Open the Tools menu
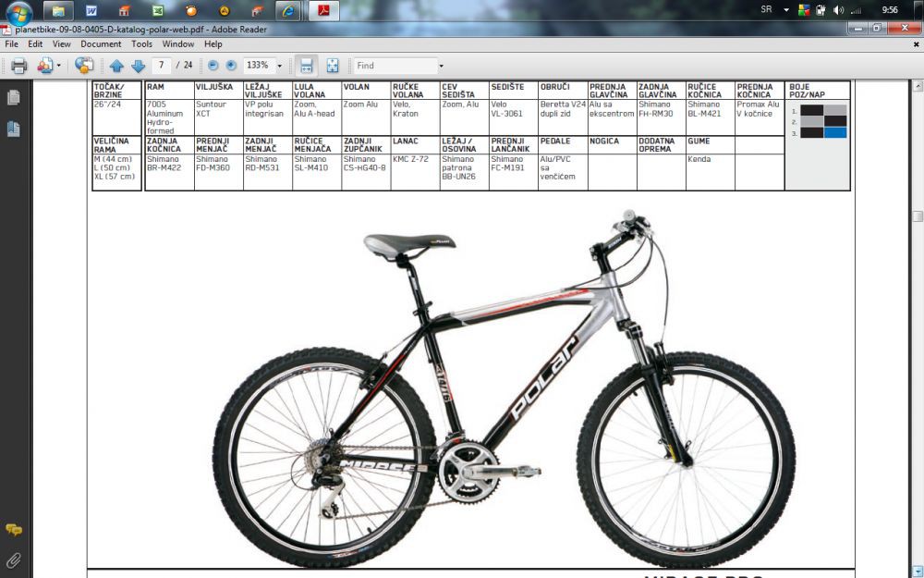 click(x=141, y=44)
